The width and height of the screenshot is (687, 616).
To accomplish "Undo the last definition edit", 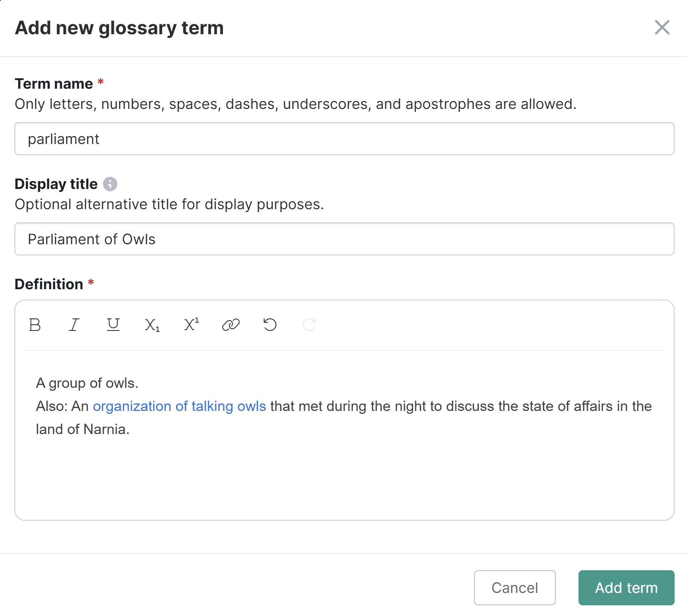I will point(270,325).
